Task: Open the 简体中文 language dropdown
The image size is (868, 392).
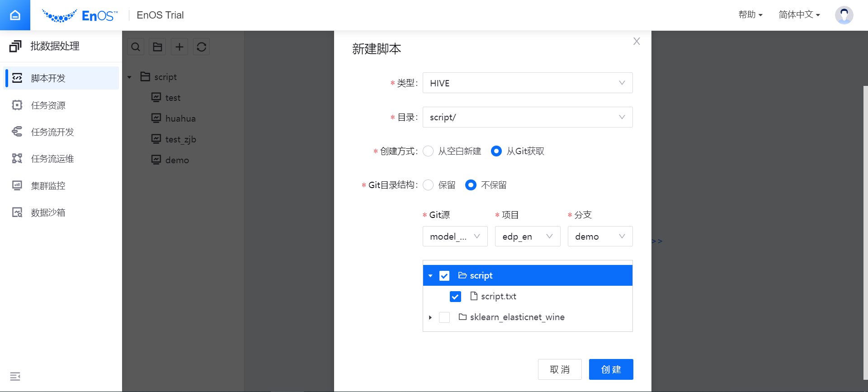Action: 799,15
